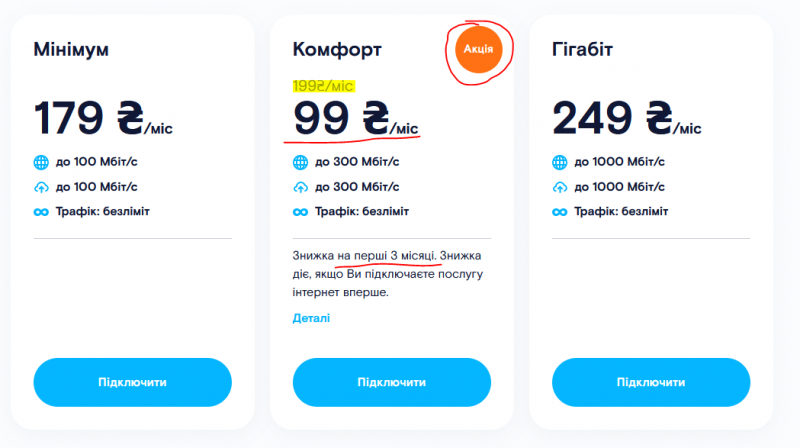This screenshot has width=800, height=448.
Task: Select the Мінімум plan title
Action: (71, 49)
